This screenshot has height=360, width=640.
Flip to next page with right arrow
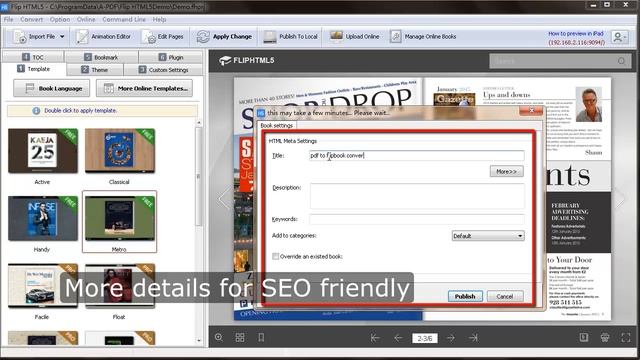[620, 199]
